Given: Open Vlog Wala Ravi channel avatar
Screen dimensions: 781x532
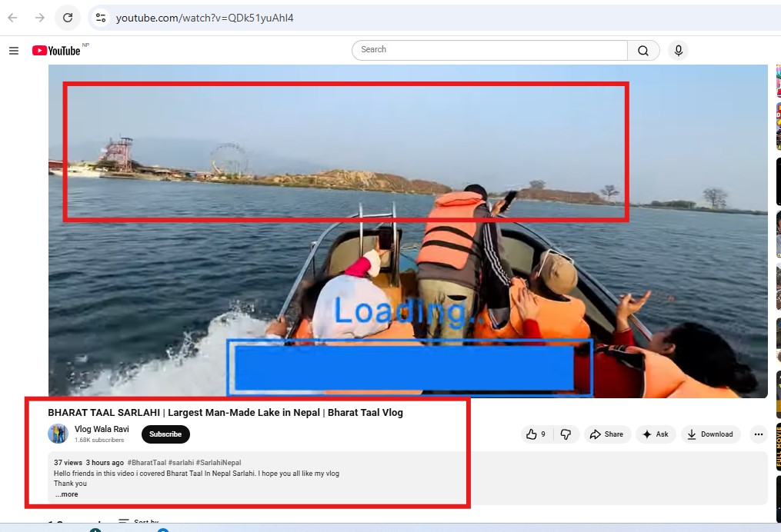Looking at the screenshot, I should tap(58, 434).
